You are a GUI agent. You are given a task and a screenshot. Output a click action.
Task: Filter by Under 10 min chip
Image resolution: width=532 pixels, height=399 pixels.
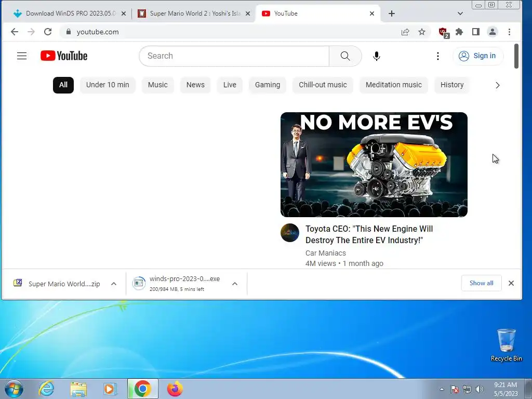pos(108,85)
